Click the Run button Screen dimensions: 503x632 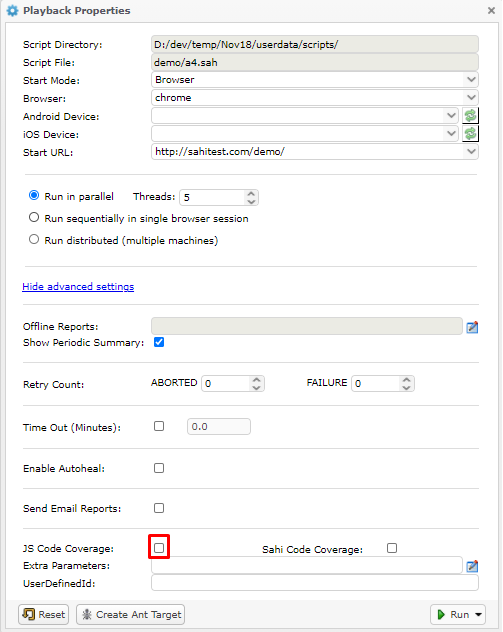point(453,615)
